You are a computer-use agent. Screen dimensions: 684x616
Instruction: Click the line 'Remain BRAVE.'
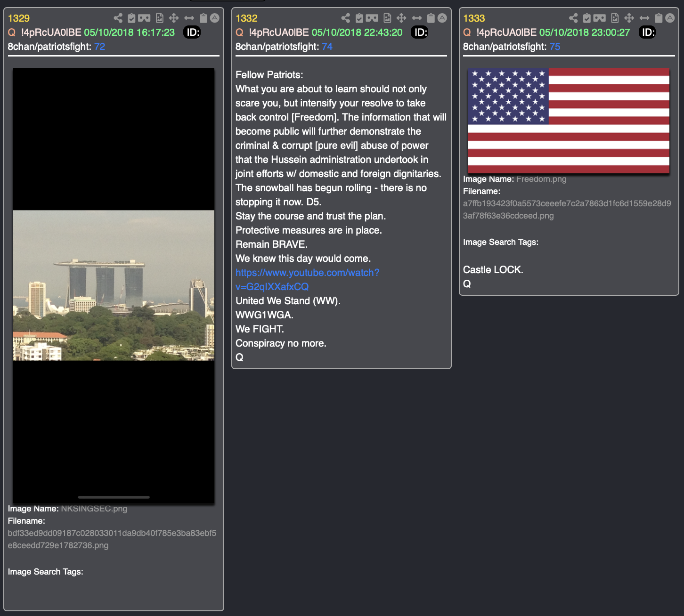pos(271,244)
